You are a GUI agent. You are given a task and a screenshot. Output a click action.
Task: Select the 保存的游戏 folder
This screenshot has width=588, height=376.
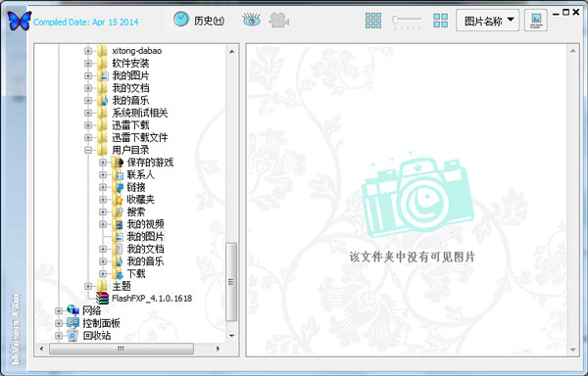(150, 163)
